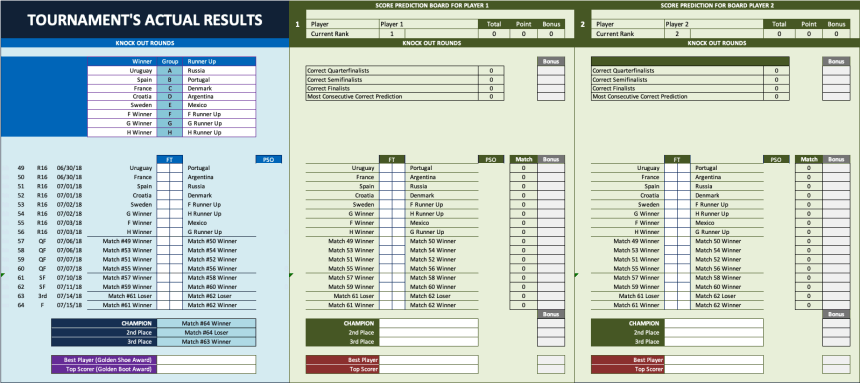Select group letter B cell
The width and height of the screenshot is (860, 383).
point(170,80)
